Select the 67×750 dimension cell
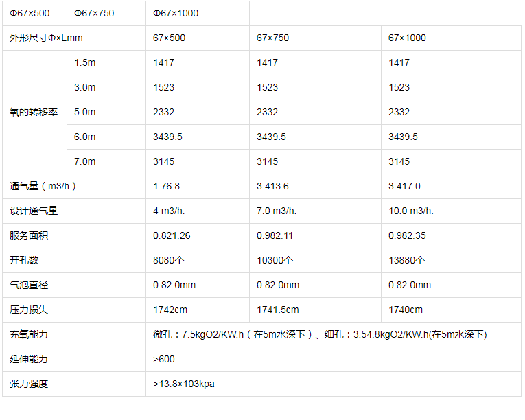 click(x=315, y=38)
